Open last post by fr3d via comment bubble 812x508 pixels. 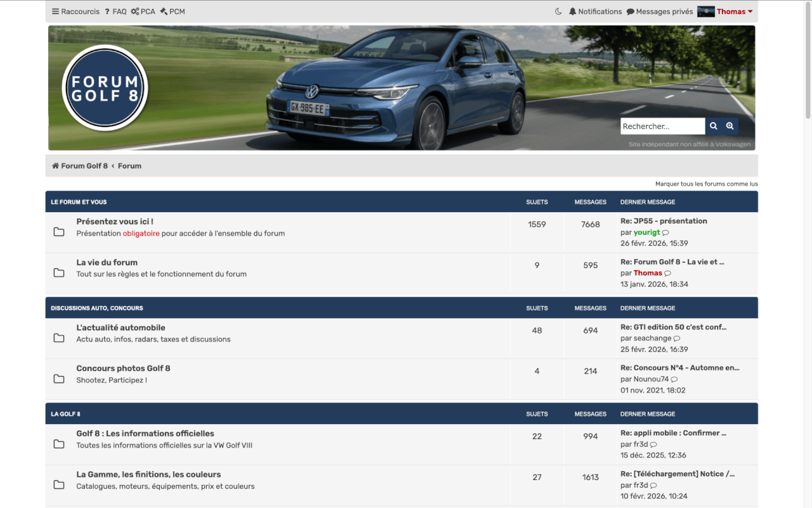653,444
